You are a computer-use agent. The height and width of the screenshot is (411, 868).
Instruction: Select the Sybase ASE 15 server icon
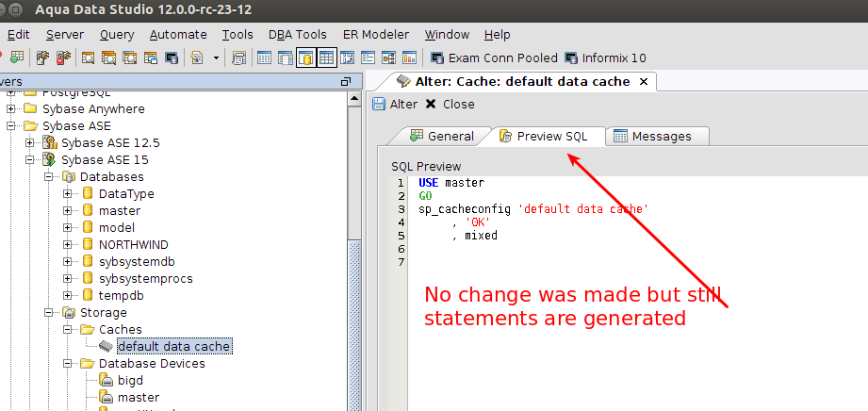click(50, 160)
